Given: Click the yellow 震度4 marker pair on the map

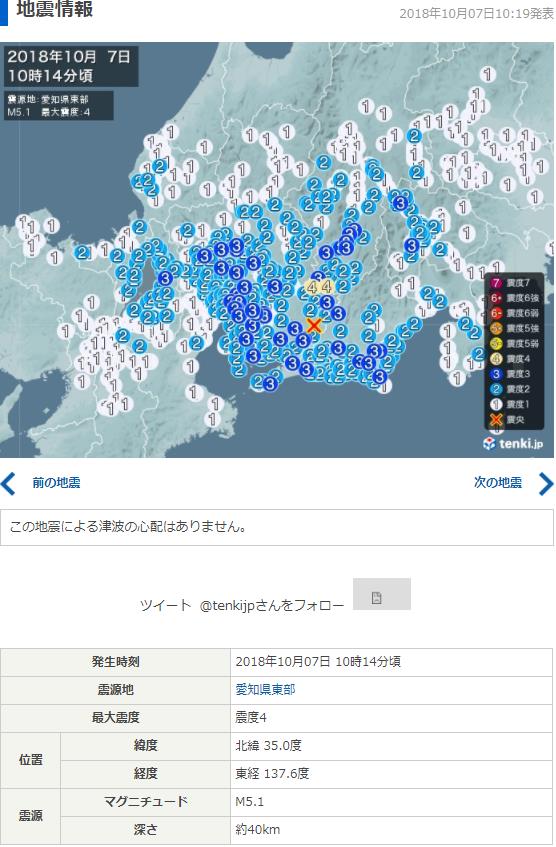Looking at the screenshot, I should (x=319, y=287).
